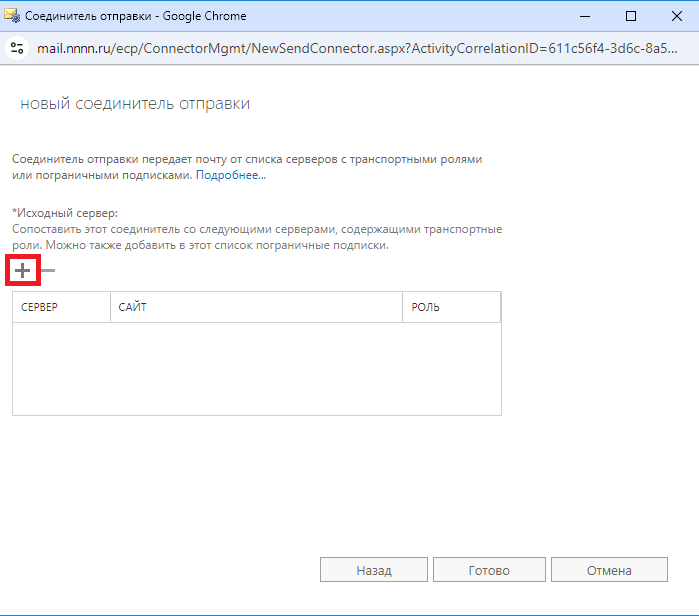This screenshot has width=699, height=616.
Task: Click the window title bar text
Action: coord(136,16)
